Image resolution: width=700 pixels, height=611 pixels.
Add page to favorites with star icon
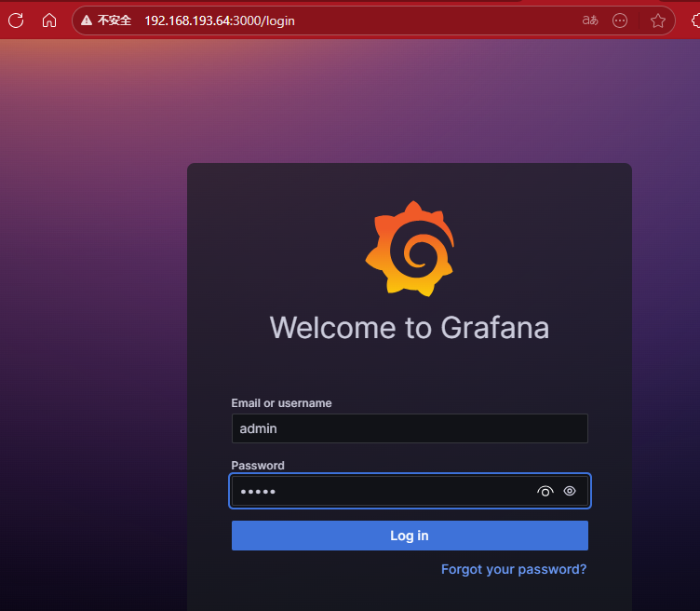coord(657,20)
